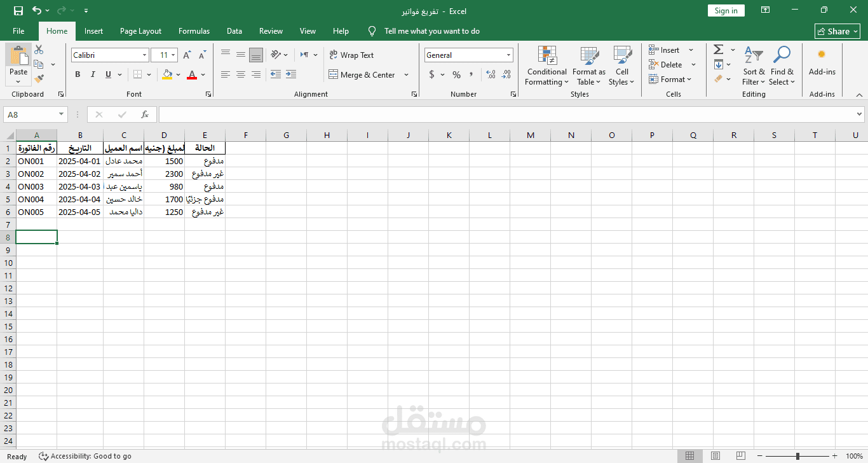
Task: Open the font size dropdown
Action: (173, 55)
